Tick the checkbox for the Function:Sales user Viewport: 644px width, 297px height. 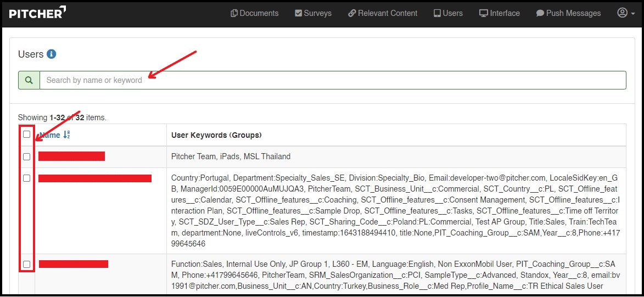coord(26,265)
